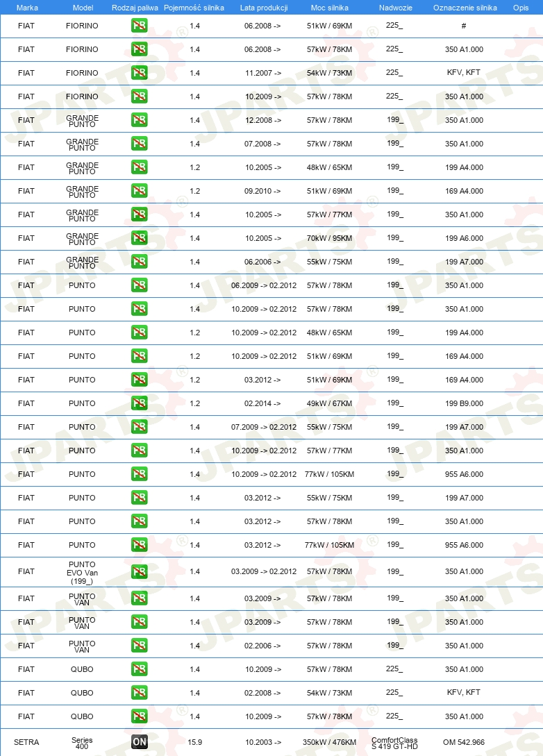Viewport: 543px width, 756px height.
Task: Click petrol fuel icon in Qubo 02.2008 row
Action: [x=140, y=693]
